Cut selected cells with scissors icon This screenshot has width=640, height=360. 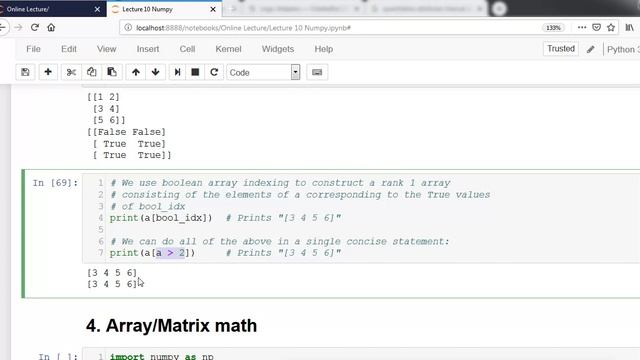tap(71, 72)
